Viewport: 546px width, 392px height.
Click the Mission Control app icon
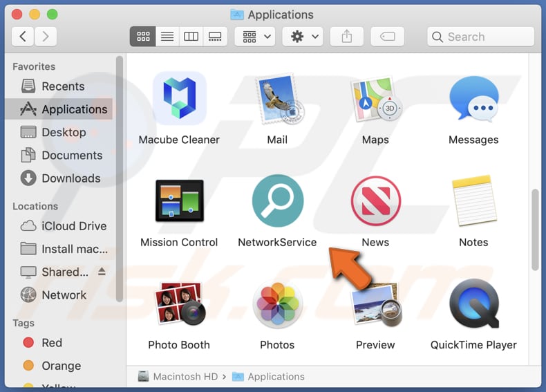point(179,200)
